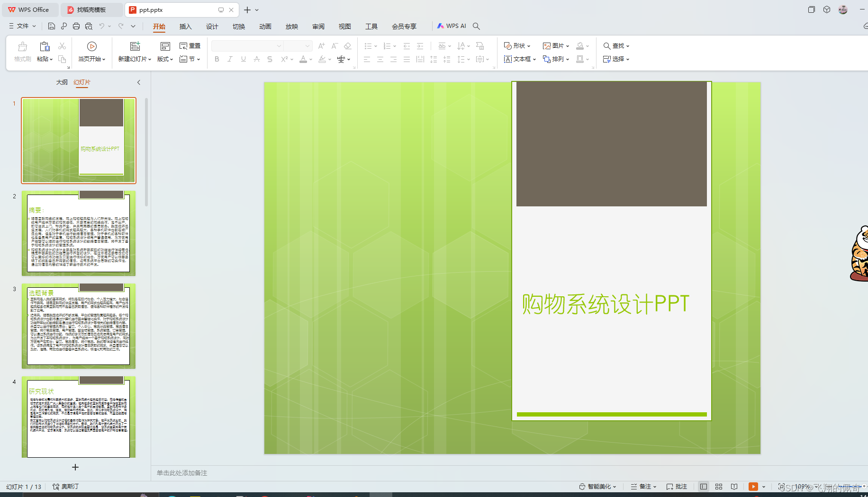The width and height of the screenshot is (868, 497).
Task: Open the Slide Show (放映) ribbon tab
Action: [292, 27]
